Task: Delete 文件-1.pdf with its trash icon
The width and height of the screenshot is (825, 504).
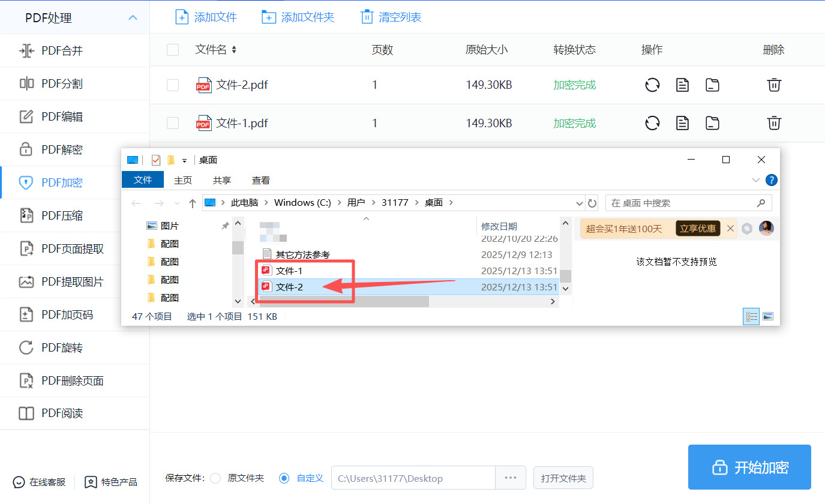Action: pos(774,124)
